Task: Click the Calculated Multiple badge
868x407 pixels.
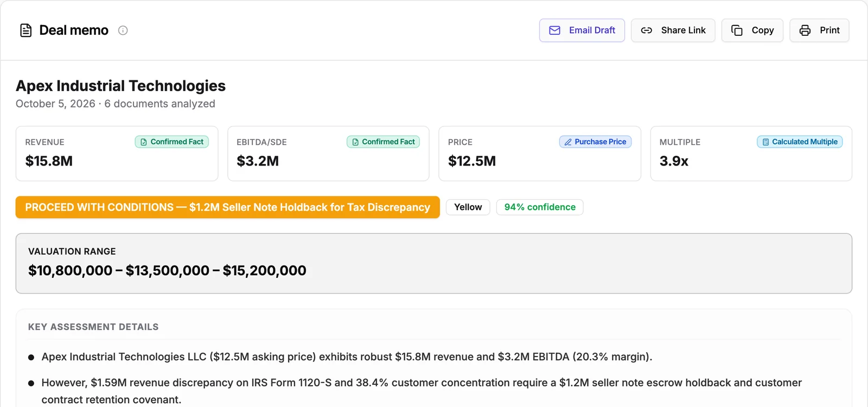Action: tap(800, 142)
